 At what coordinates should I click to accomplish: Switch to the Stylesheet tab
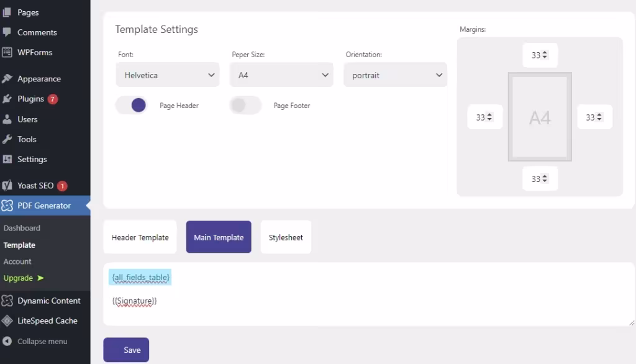pyautogui.click(x=286, y=237)
